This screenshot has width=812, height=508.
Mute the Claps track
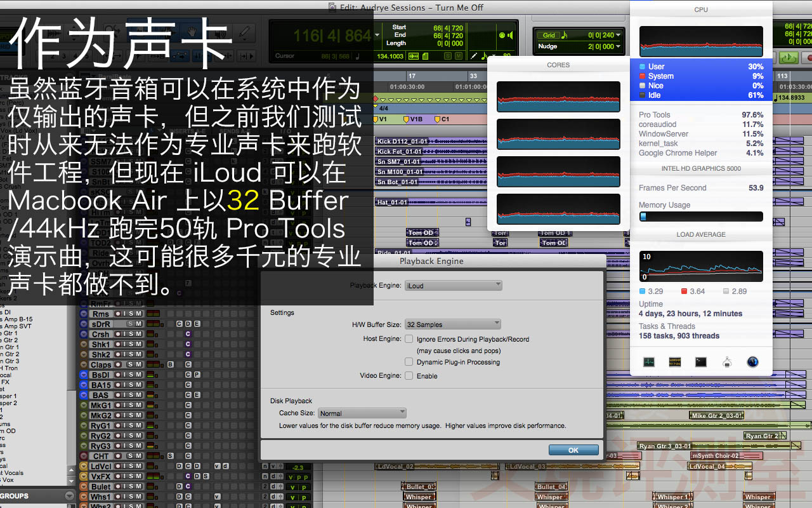[138, 364]
